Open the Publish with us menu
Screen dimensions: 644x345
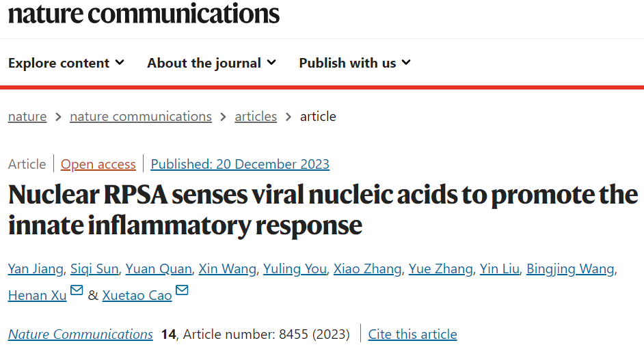[x=355, y=63]
